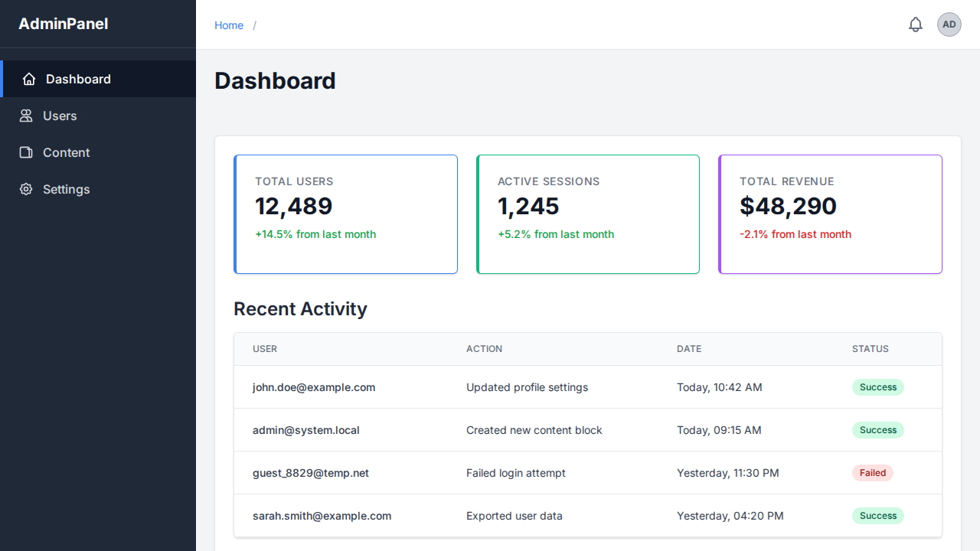Click the Success badge for john.doe@example.com
The image size is (980, 551).
877,387
